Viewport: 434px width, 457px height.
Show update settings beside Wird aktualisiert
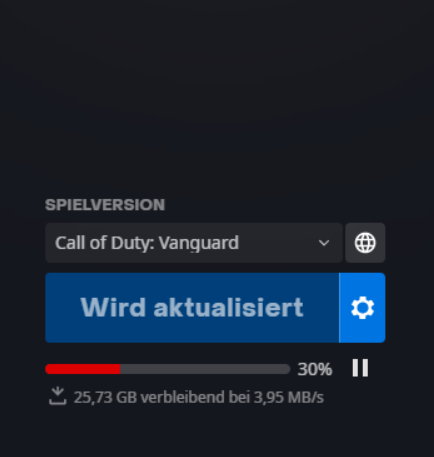click(362, 308)
